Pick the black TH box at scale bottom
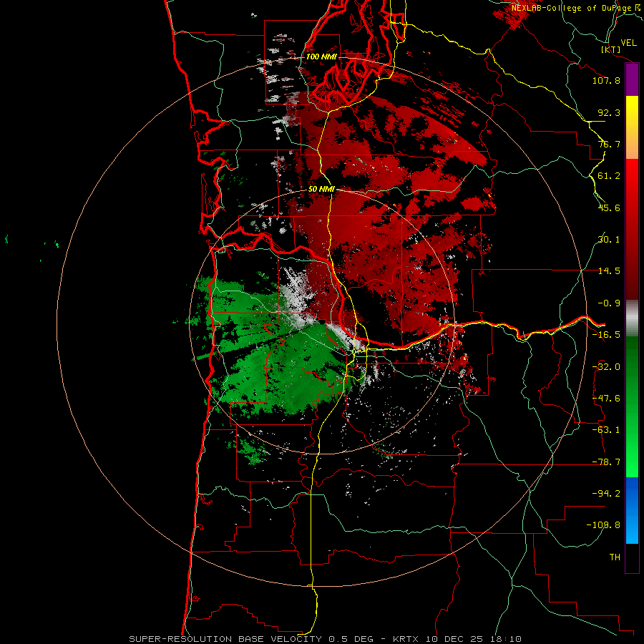The image size is (644, 644). coord(632,558)
